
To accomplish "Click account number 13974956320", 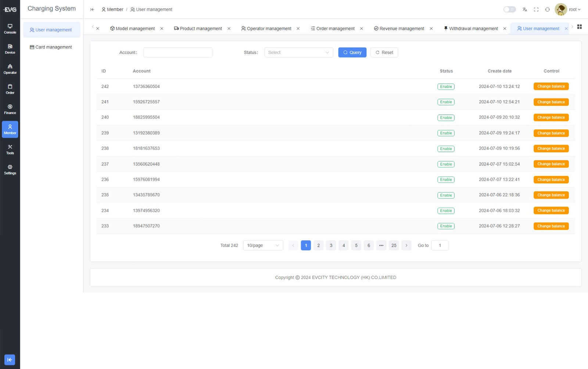I will tap(146, 211).
